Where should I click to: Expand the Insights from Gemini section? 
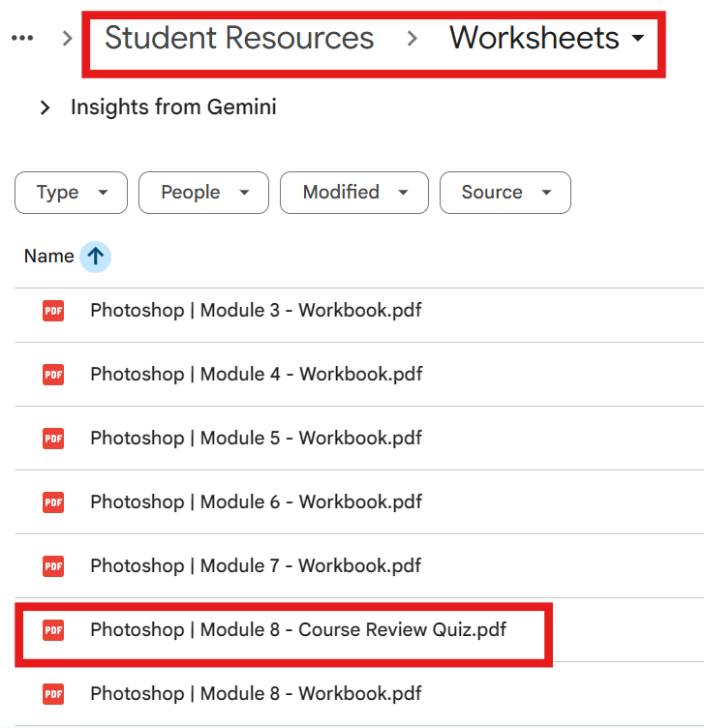45,107
